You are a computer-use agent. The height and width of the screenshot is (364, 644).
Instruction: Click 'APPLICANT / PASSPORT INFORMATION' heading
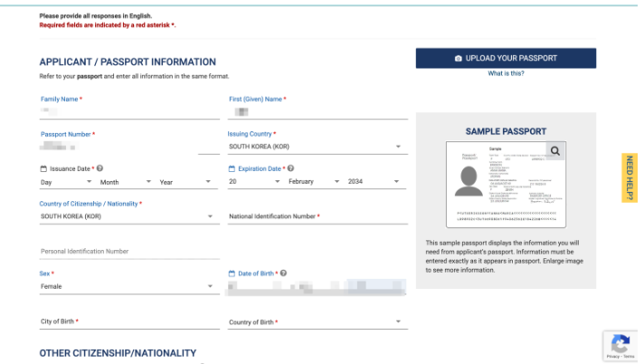point(128,62)
